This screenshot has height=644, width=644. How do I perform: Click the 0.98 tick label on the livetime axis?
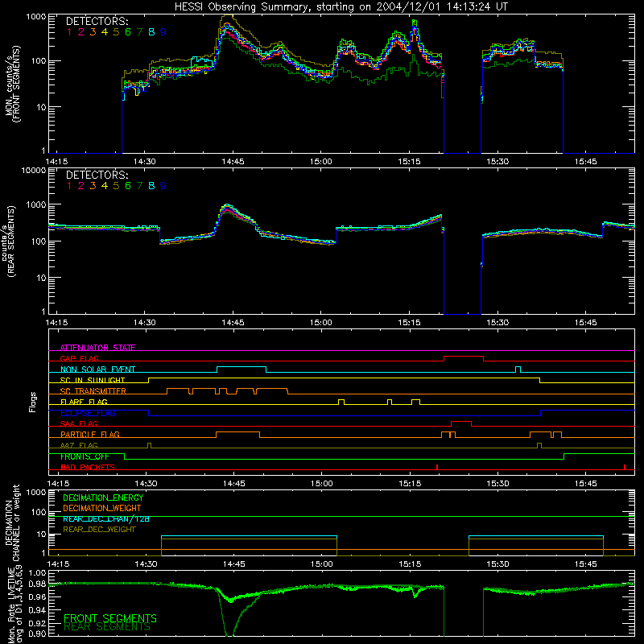(37, 584)
